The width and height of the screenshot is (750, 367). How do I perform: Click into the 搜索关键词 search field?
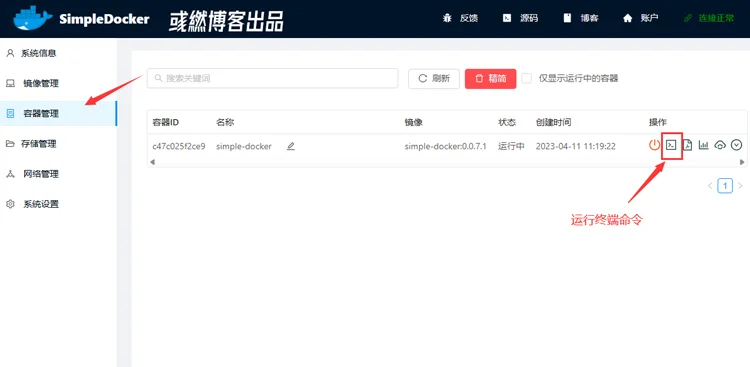click(273, 78)
